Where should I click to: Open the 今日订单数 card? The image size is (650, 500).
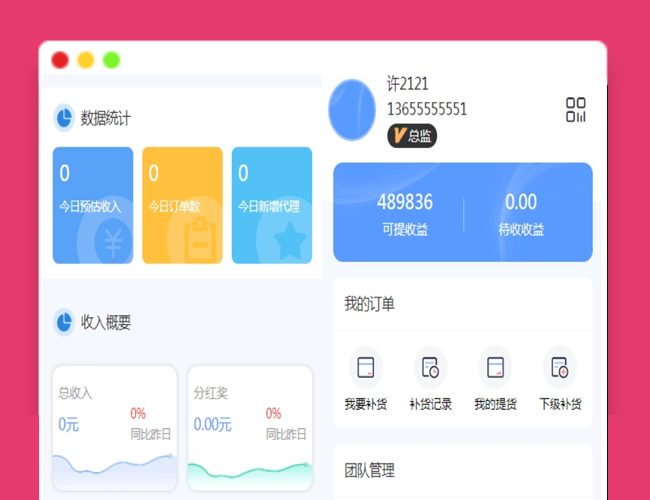[x=182, y=205]
